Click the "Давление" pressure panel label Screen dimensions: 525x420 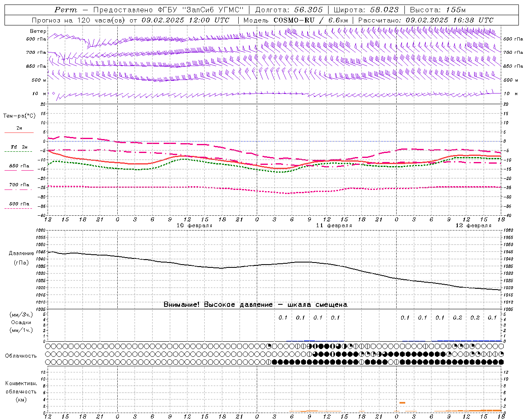(21, 253)
